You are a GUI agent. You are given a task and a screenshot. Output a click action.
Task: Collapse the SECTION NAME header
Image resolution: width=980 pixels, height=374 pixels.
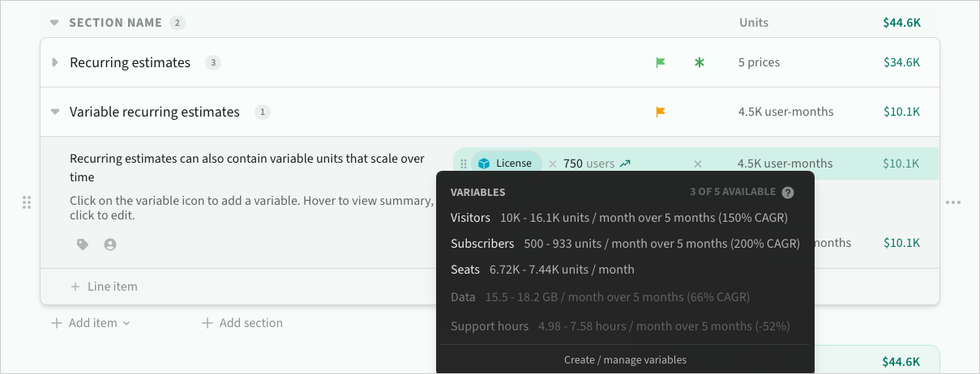[54, 23]
